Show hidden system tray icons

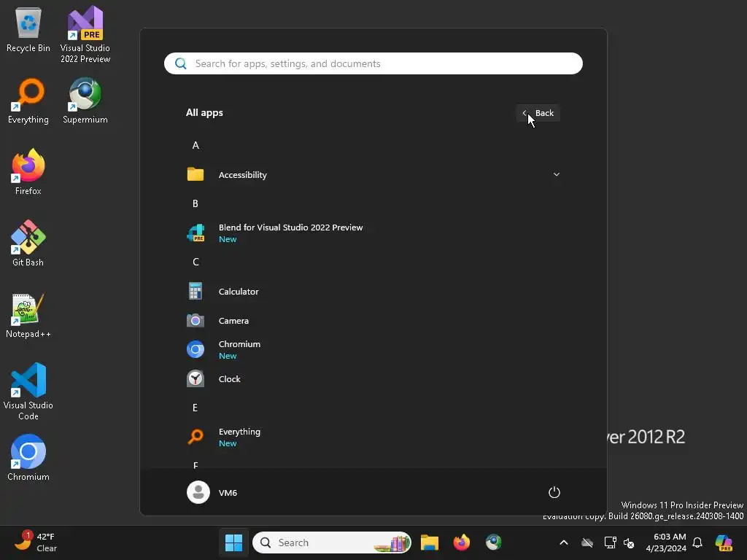pyautogui.click(x=564, y=542)
